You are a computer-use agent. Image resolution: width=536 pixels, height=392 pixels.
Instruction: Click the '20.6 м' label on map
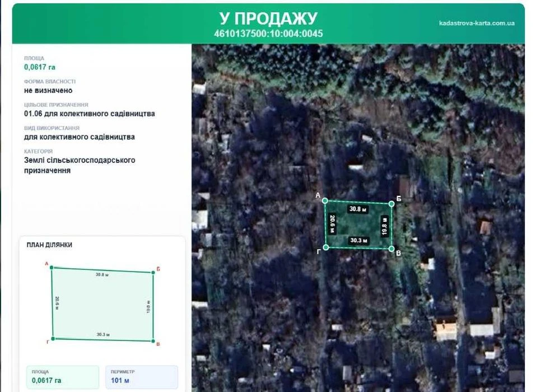pyautogui.click(x=332, y=224)
